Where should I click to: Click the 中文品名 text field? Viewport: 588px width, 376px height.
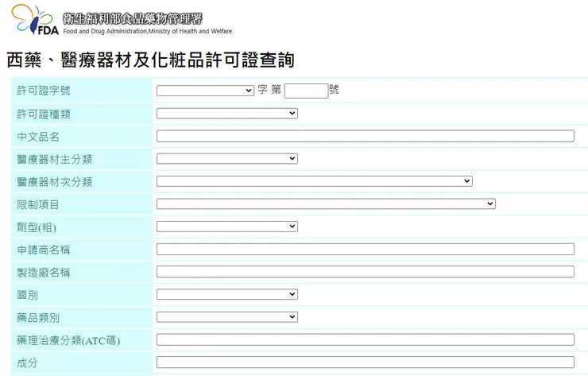(366, 136)
